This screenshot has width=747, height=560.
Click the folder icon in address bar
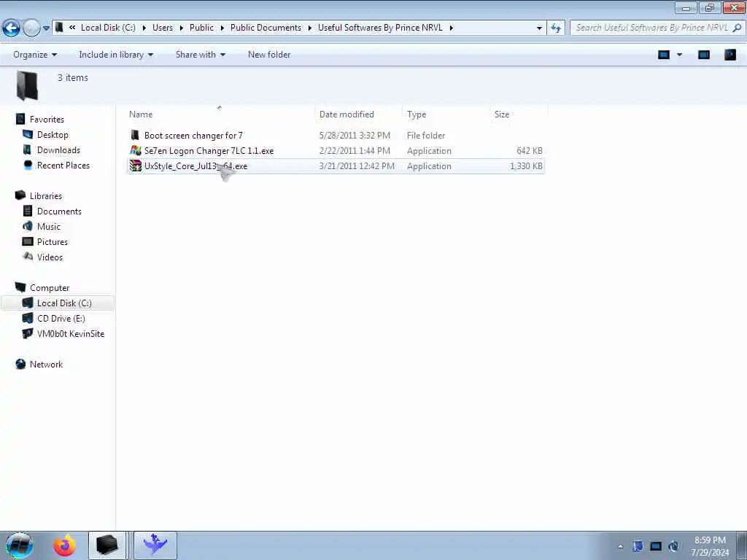[59, 28]
